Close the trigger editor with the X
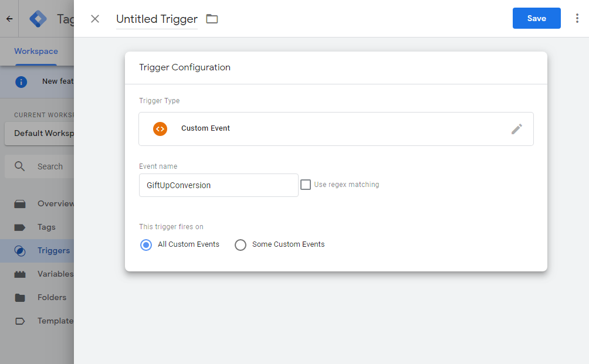Screen dimensions: 589x364 [95, 19]
